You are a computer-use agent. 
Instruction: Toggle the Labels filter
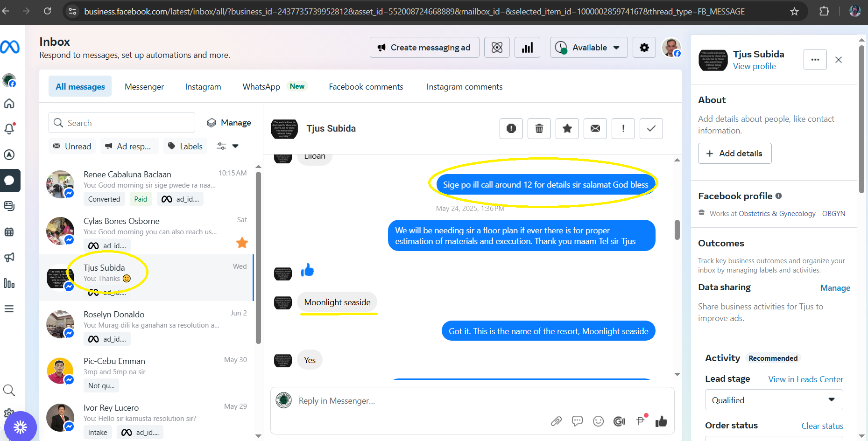click(x=185, y=146)
